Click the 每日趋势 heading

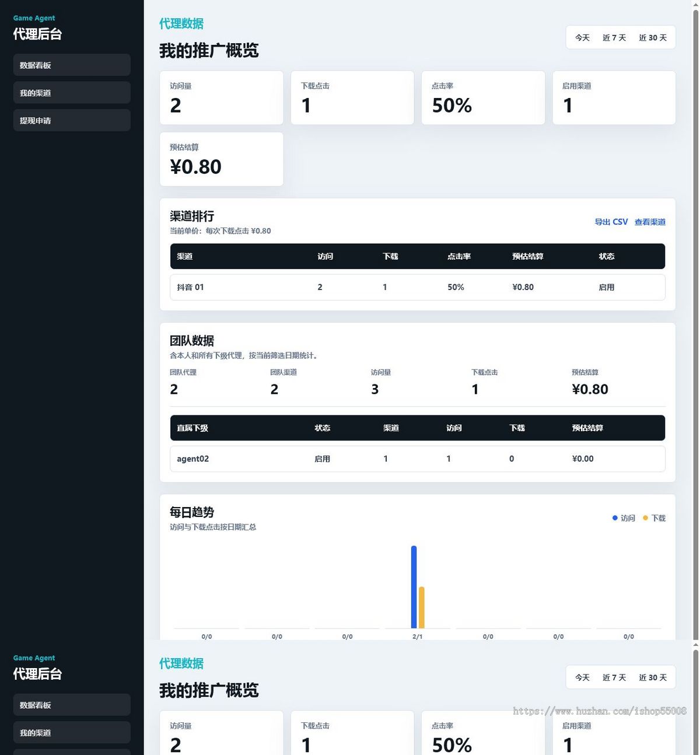(x=192, y=512)
